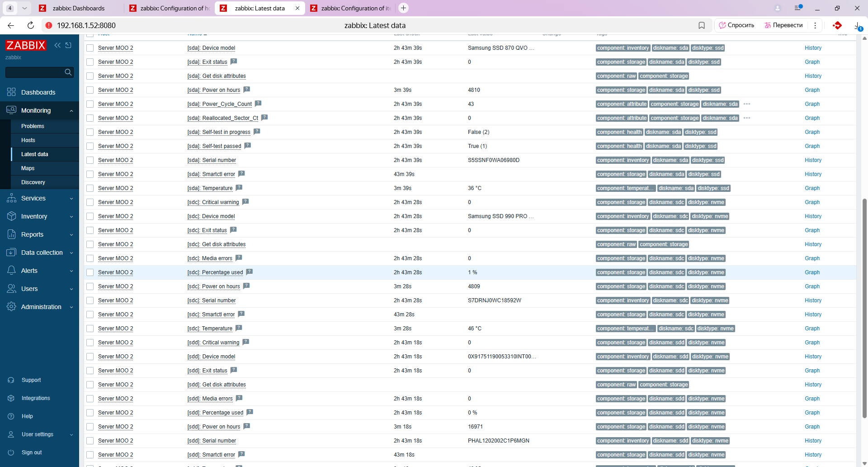Screen dimensions: 868x467
Task: Switch to zabbix: Dashboards browser tab
Action: tap(78, 8)
